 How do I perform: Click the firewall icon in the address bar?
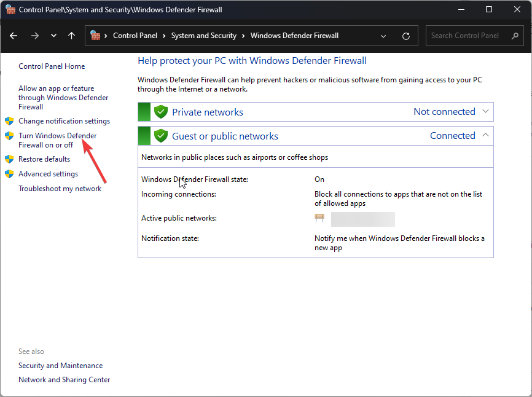pos(95,36)
